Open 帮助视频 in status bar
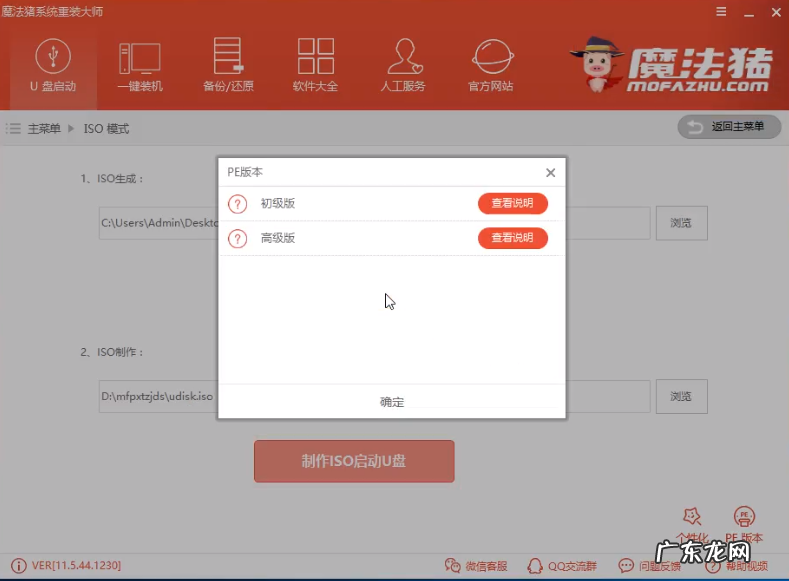 [737, 566]
